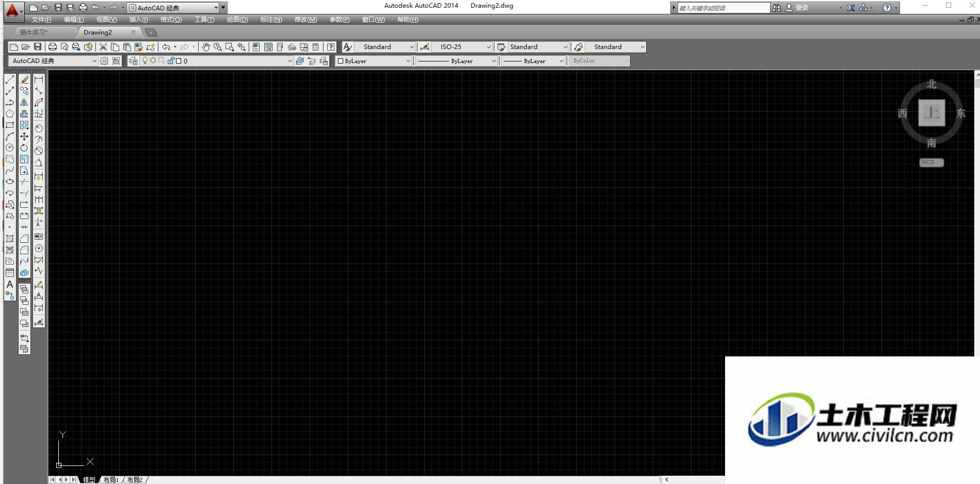
Task: Open the layer list dropdown showing 0
Action: point(216,61)
